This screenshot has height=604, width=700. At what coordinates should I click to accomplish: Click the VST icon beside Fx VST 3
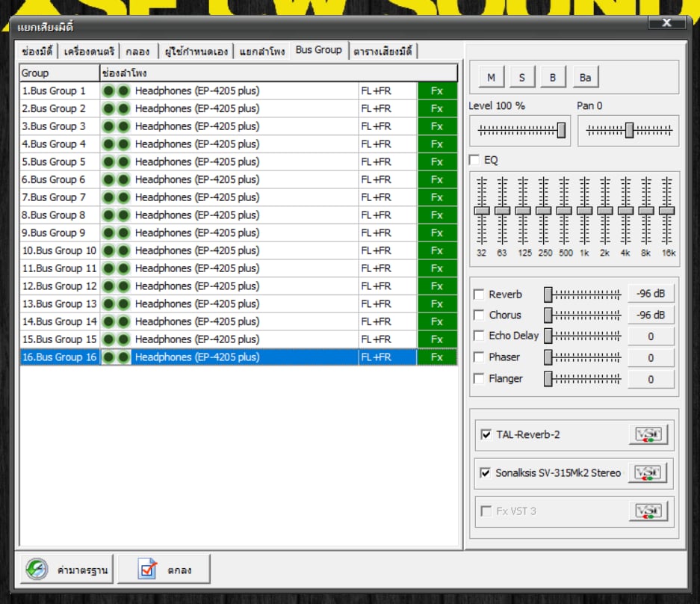[x=647, y=512]
